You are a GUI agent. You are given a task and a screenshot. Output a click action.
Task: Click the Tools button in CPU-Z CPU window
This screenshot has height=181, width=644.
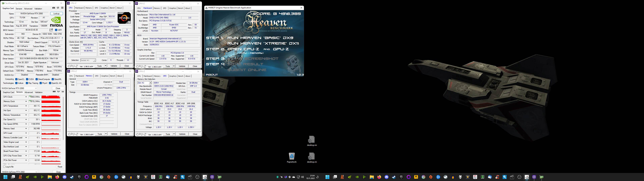point(99,66)
